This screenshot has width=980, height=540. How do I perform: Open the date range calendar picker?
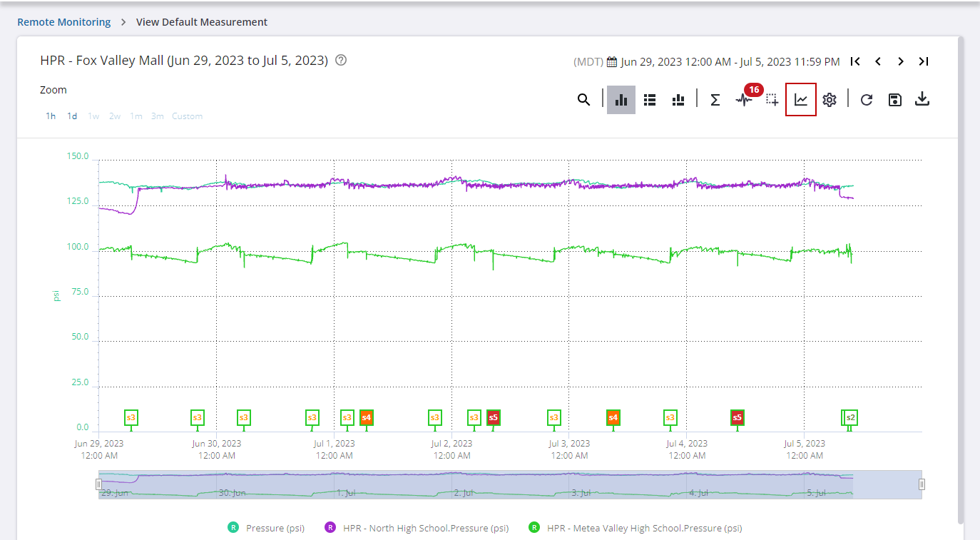(611, 62)
